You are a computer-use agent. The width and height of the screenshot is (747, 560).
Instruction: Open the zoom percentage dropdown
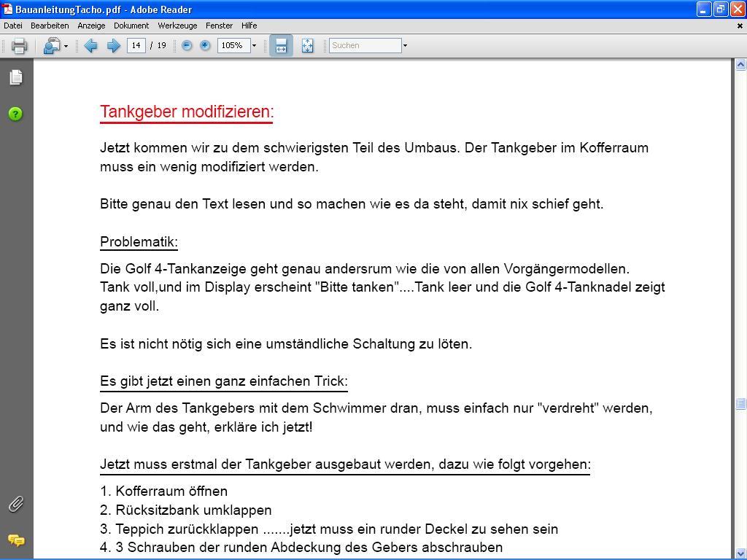coord(254,46)
